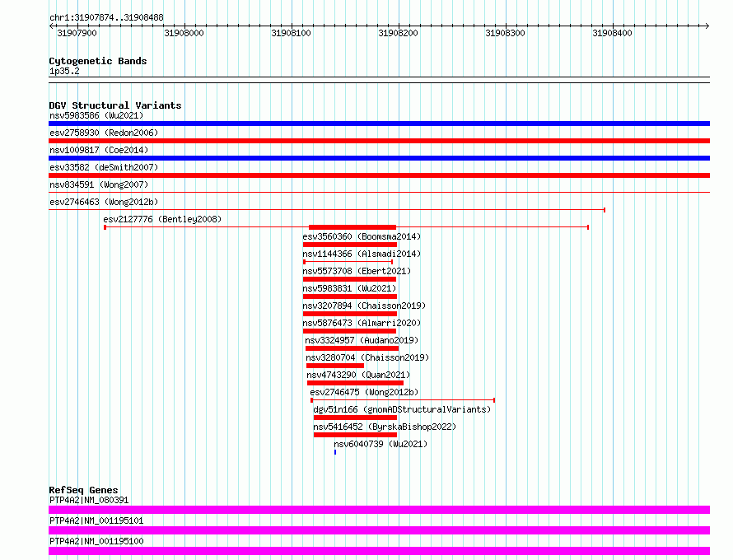Click the blue bar under nsv1009817
This screenshot has width=733, height=560.
[x=379, y=158]
